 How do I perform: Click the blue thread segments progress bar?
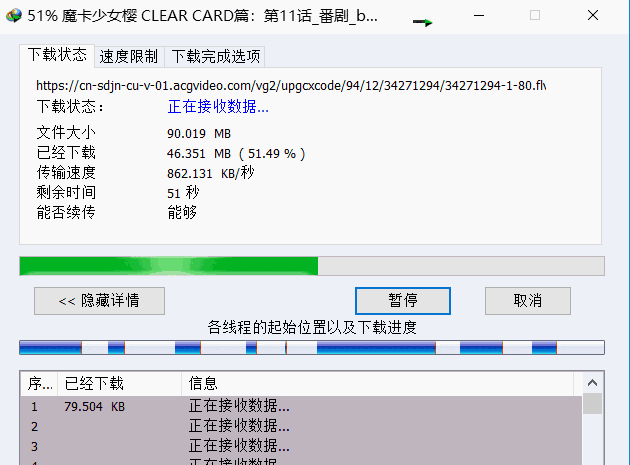point(312,348)
